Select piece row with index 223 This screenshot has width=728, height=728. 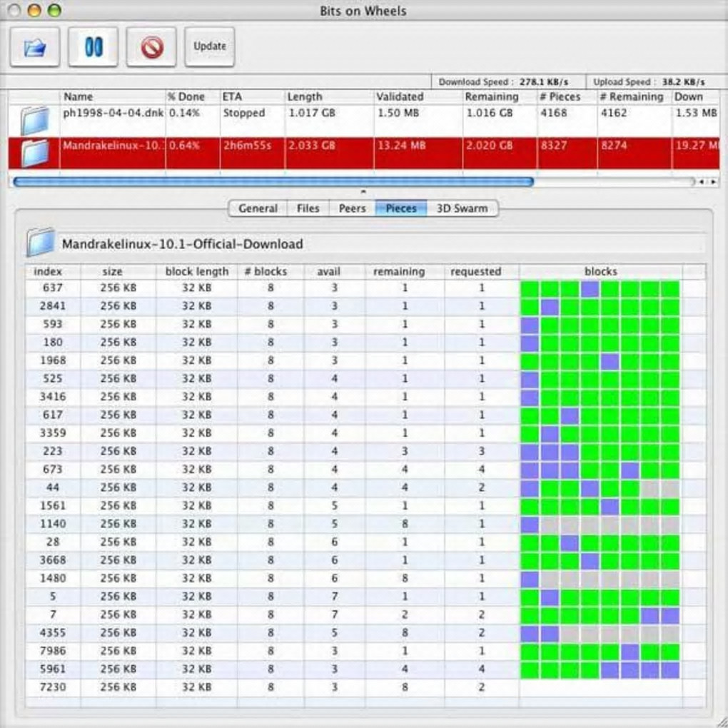[x=365, y=451]
